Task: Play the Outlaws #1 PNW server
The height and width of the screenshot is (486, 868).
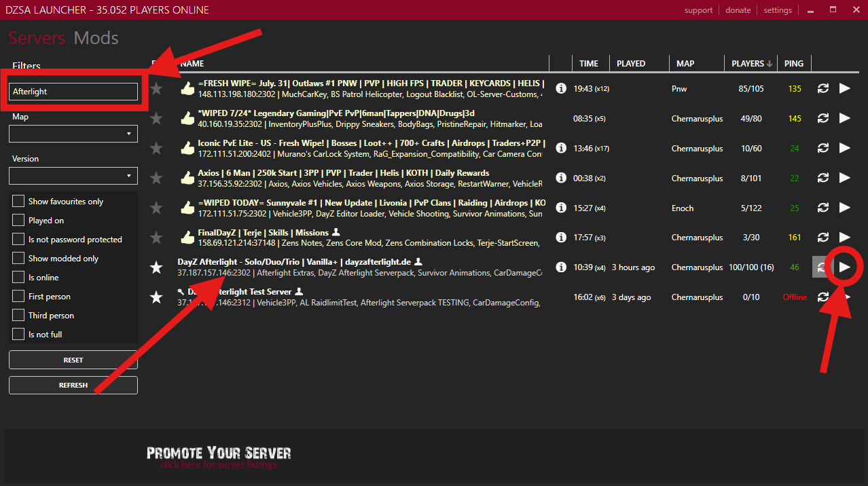Action: [844, 88]
